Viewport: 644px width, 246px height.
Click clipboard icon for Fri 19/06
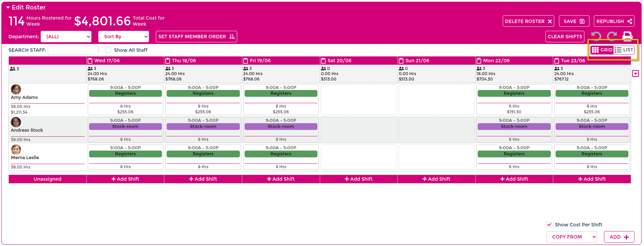click(246, 61)
